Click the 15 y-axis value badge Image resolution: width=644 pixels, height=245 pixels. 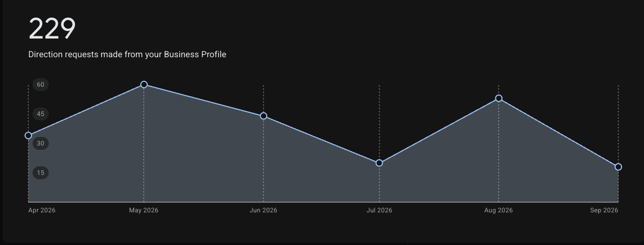click(41, 173)
